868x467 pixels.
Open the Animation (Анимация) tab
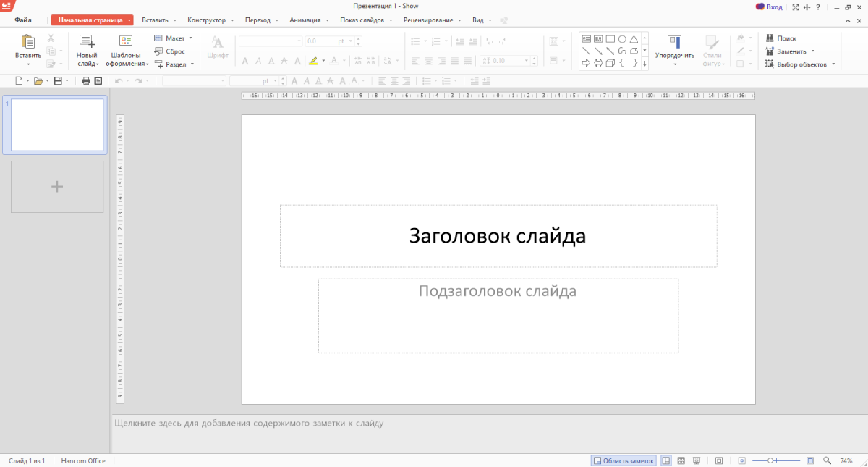coord(305,20)
